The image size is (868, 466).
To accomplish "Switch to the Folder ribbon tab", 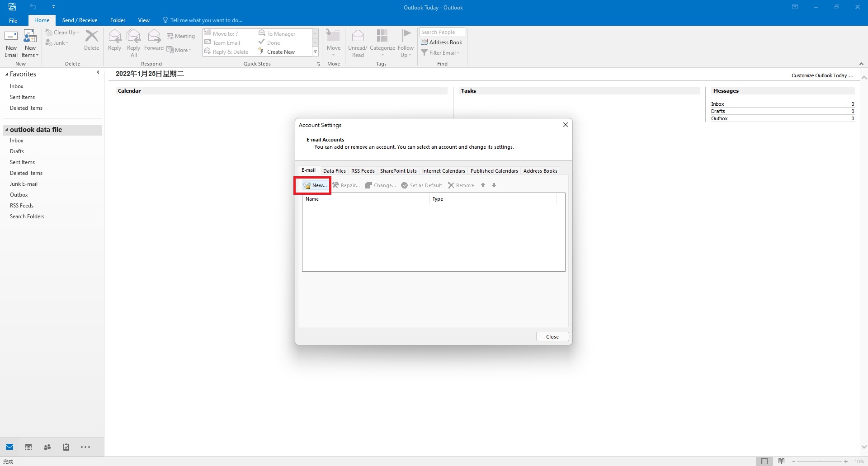I will click(118, 20).
